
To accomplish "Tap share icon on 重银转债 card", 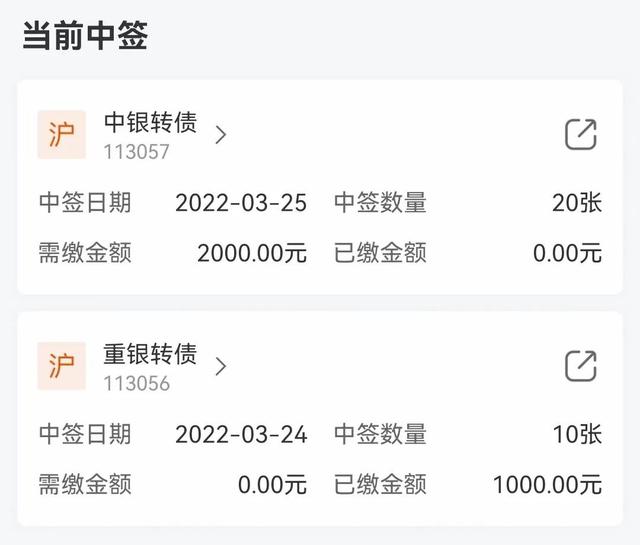I will [580, 366].
